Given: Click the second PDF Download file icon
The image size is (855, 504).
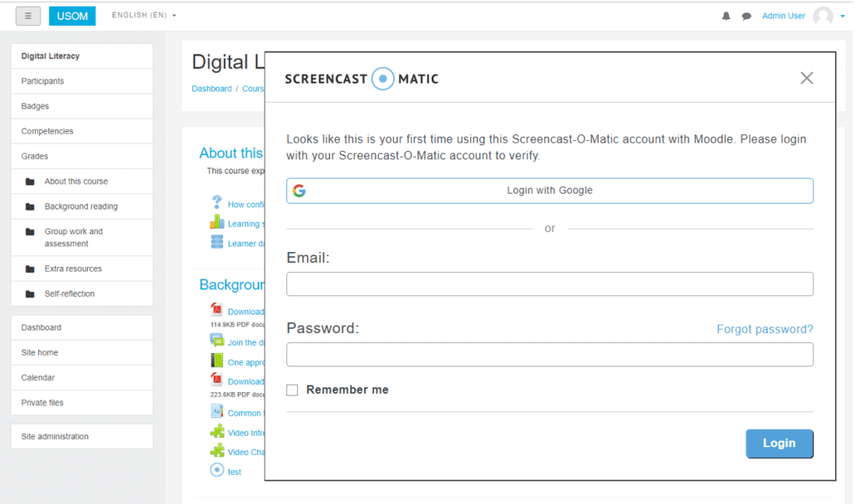Looking at the screenshot, I should point(216,379).
